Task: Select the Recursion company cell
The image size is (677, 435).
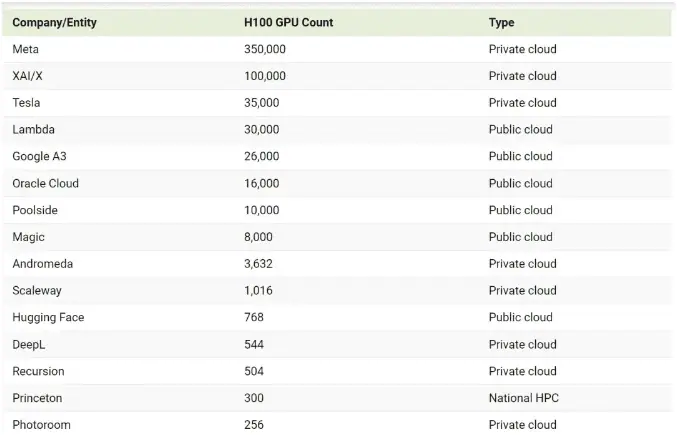Action: (38, 371)
